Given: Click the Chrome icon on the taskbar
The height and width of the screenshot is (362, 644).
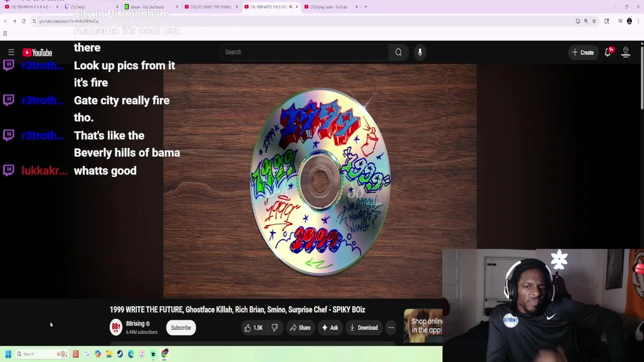Looking at the screenshot, I should point(165,354).
